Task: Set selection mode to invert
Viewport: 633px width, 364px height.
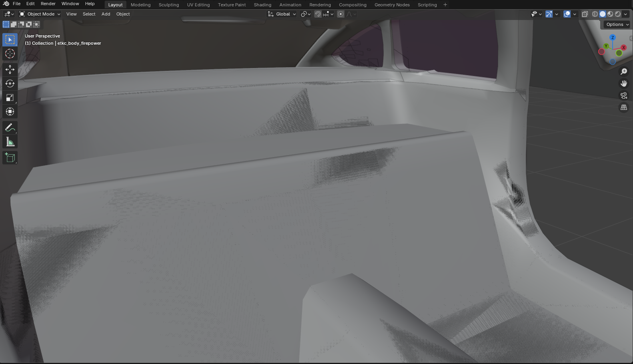Action: coord(29,24)
